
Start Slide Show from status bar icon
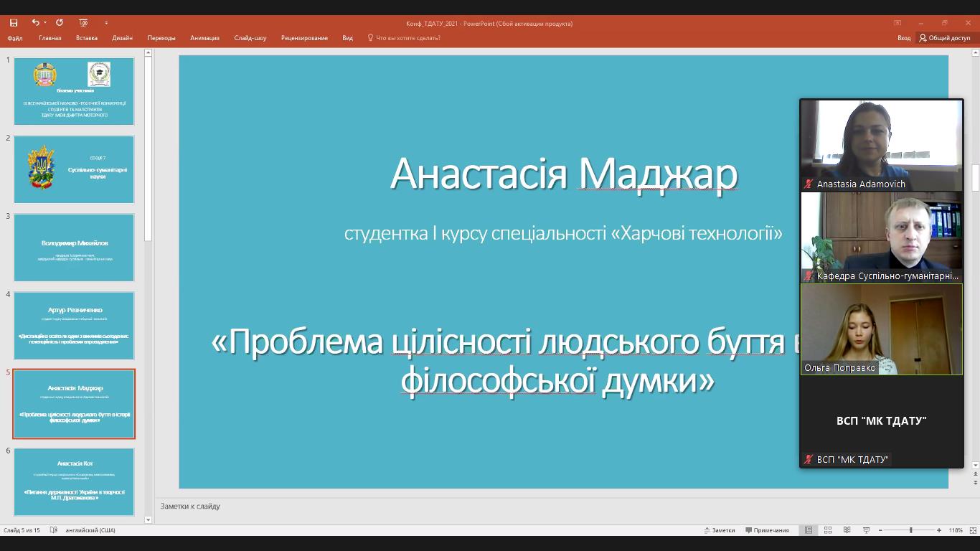[x=866, y=530]
